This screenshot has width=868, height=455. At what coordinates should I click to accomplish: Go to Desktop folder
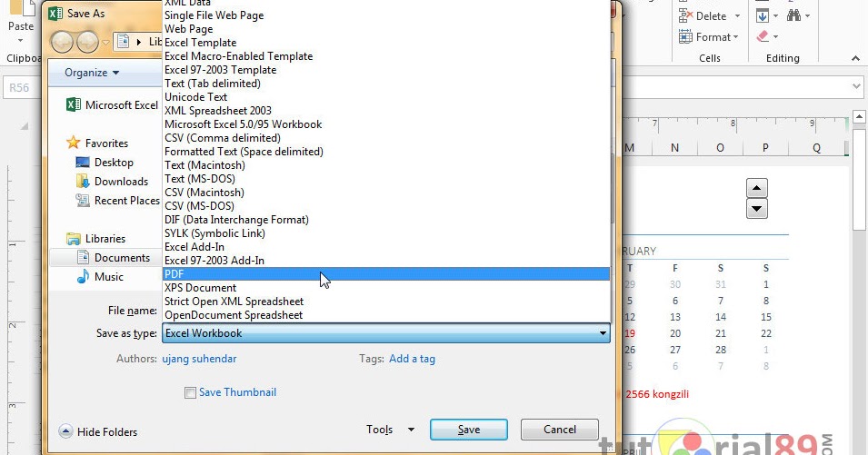(105, 163)
